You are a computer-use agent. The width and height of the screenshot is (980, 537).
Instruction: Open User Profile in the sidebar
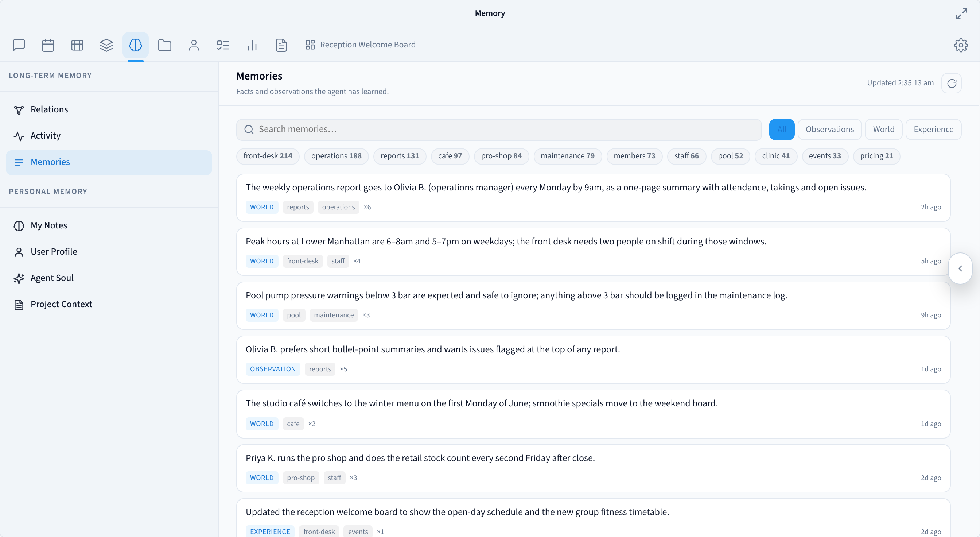(x=109, y=252)
